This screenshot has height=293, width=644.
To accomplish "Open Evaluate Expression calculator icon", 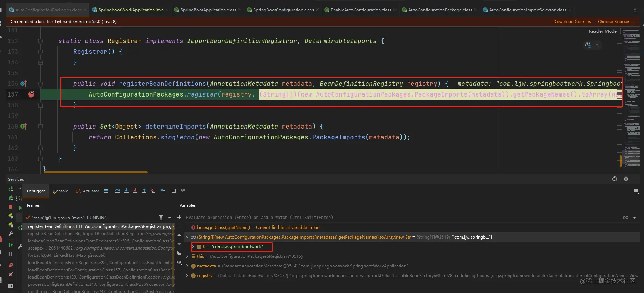I will (174, 191).
